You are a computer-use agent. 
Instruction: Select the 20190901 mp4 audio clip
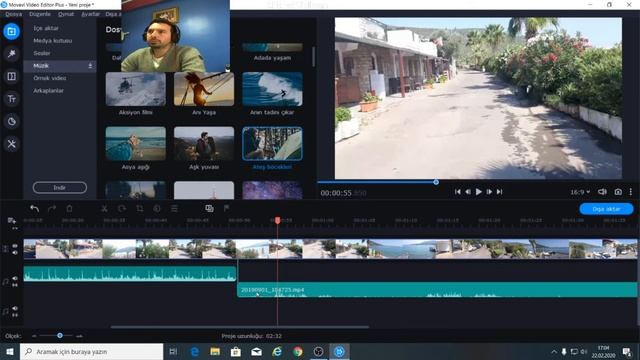coord(437,290)
